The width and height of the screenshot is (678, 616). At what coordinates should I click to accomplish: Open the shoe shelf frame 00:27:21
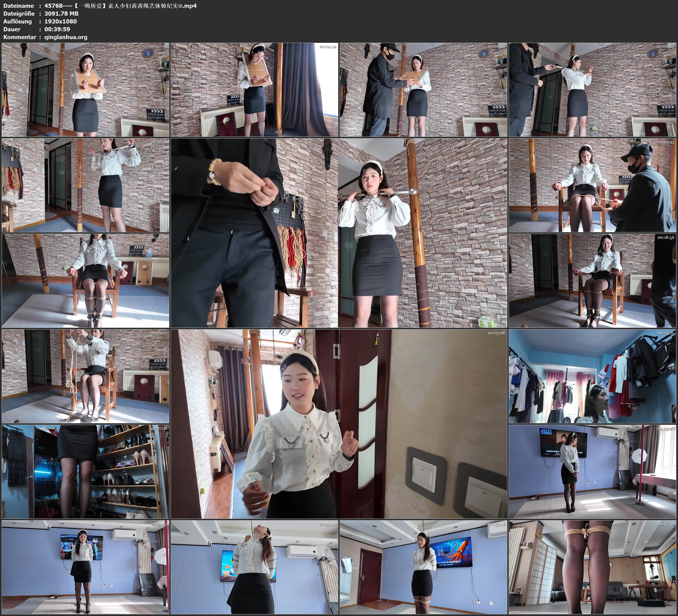tap(85, 471)
